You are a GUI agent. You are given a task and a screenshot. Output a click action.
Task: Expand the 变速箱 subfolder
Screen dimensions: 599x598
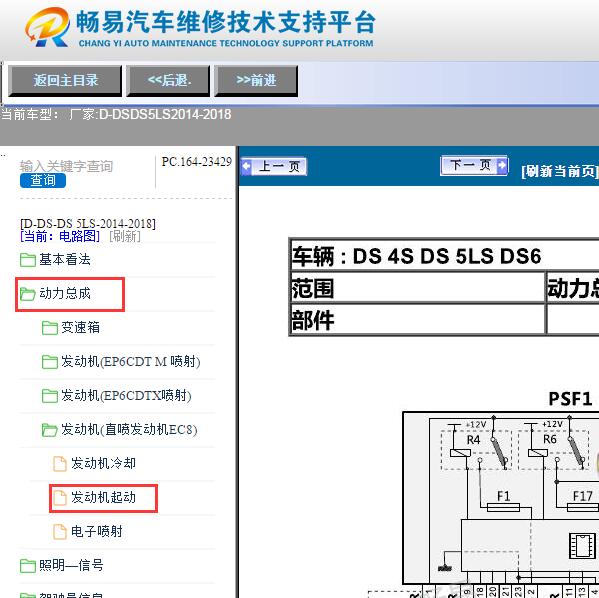point(80,327)
